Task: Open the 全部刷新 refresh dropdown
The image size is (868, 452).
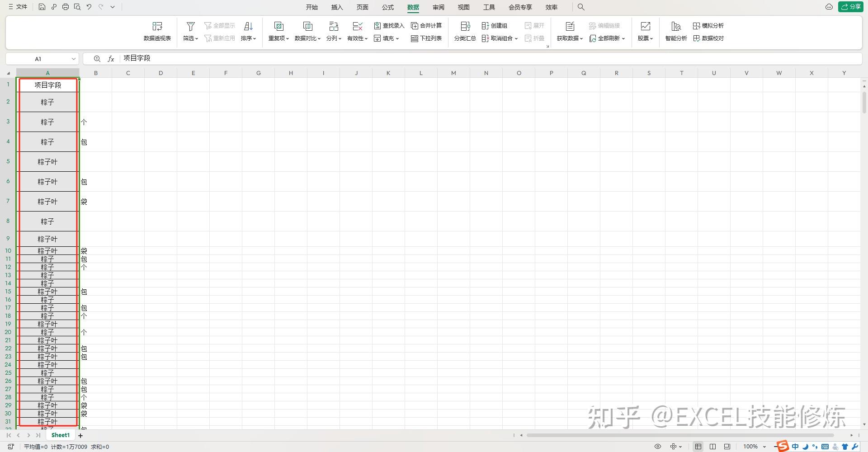Action: point(607,38)
